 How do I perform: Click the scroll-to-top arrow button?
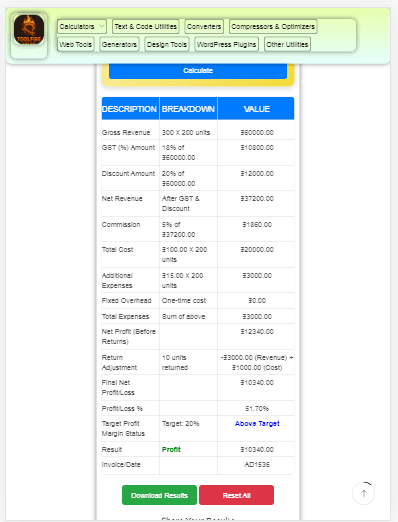(x=364, y=493)
